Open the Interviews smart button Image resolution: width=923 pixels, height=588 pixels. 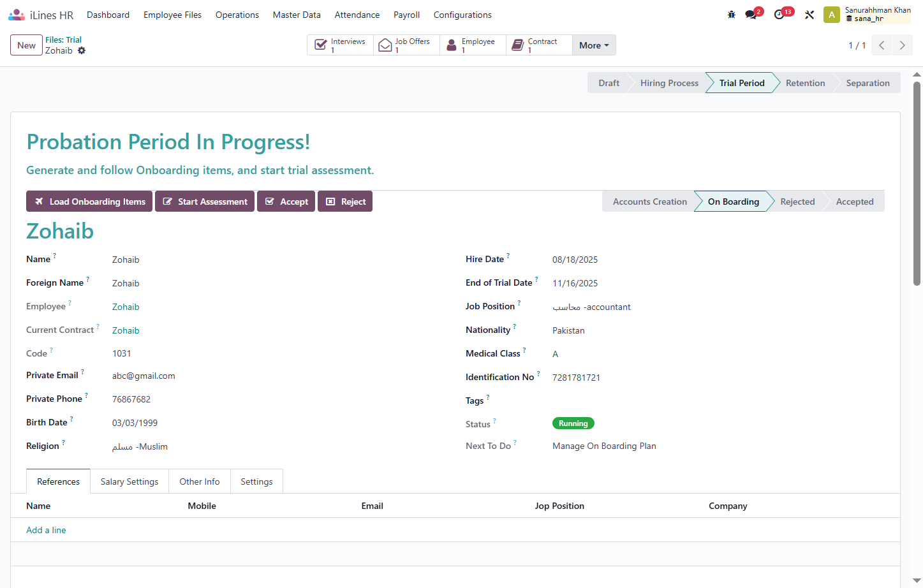340,45
